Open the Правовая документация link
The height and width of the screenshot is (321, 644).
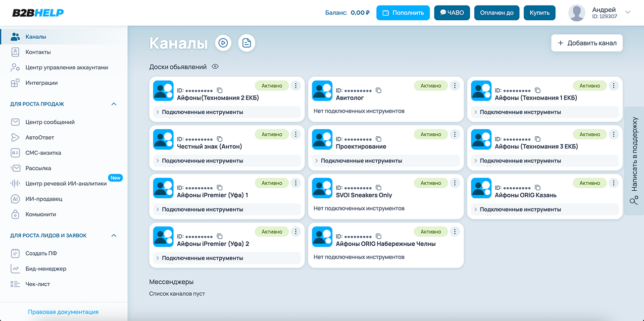tap(63, 312)
